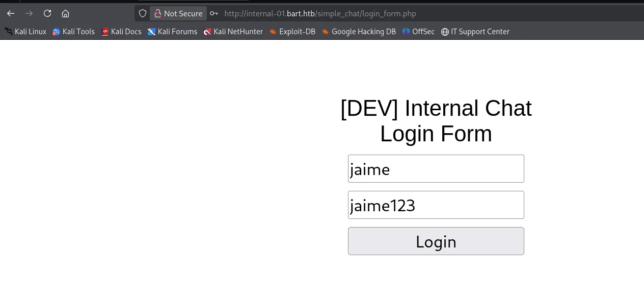This screenshot has width=644, height=299.
Task: Click the forward navigation arrow
Action: [29, 13]
